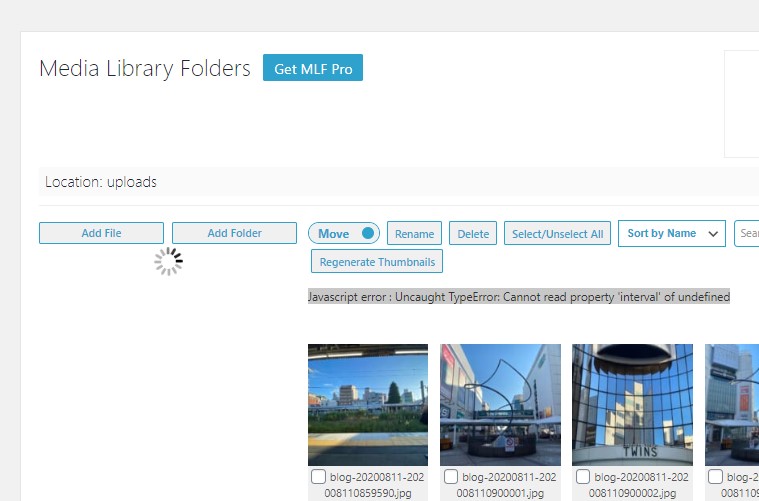
Task: Open the Add File uploader
Action: point(101,233)
